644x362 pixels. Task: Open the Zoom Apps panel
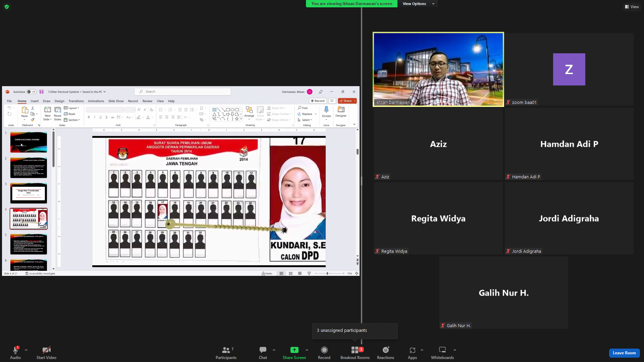coord(412,353)
